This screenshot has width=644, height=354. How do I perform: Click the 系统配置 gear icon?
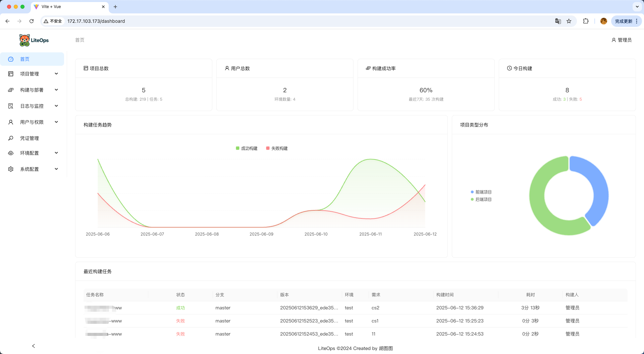pos(11,169)
